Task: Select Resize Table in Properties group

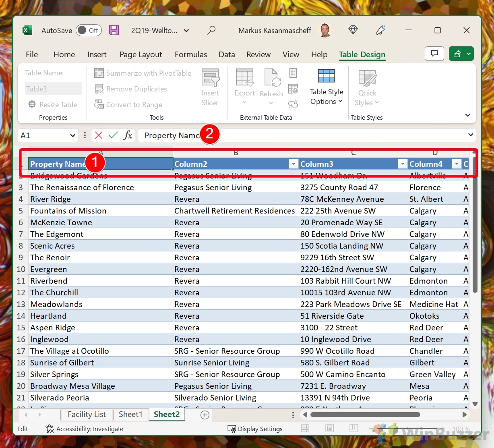Action: coord(53,104)
